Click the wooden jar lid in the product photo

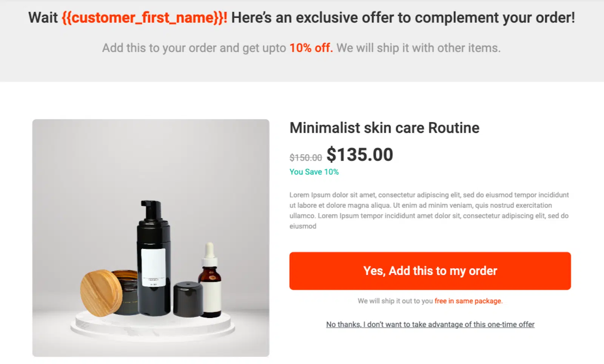click(x=101, y=293)
